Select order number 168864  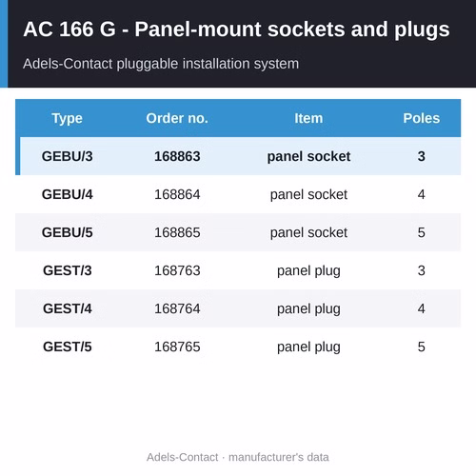coord(177,194)
